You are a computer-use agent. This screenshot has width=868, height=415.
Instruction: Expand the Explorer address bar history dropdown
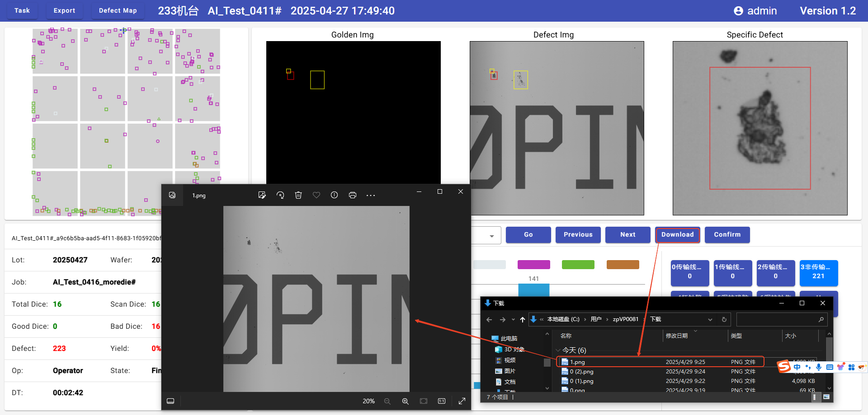pos(710,319)
